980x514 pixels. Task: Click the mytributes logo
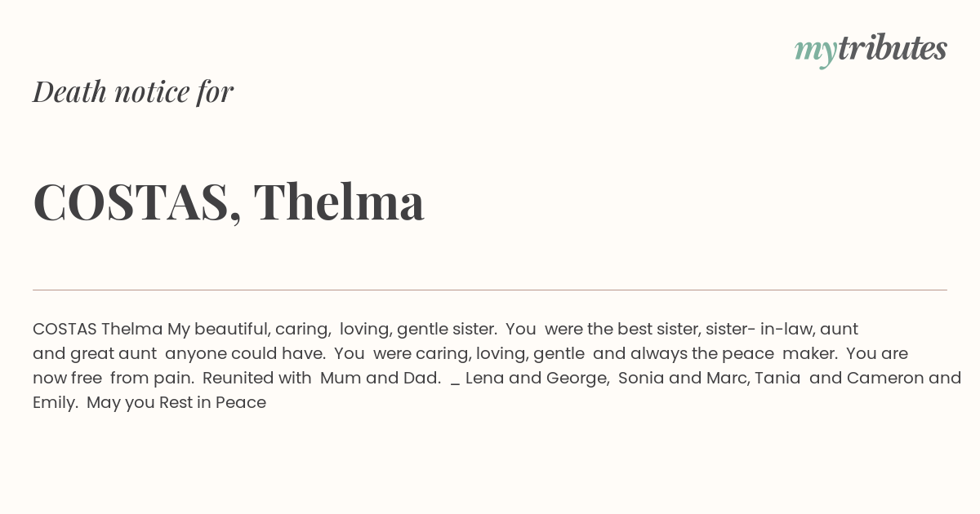click(x=871, y=50)
